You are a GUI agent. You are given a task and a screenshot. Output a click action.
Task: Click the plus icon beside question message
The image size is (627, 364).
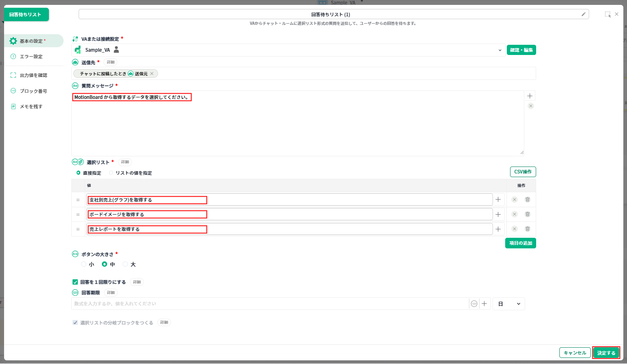[x=530, y=96]
